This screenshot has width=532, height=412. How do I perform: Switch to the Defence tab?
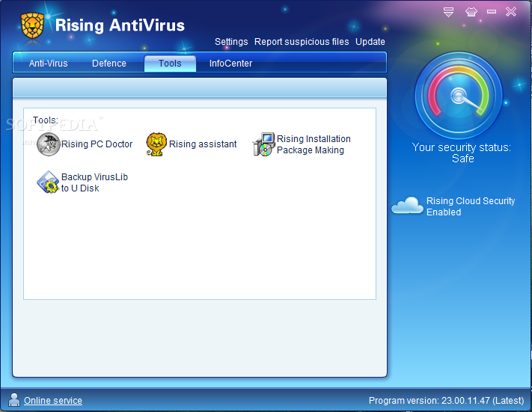point(109,64)
